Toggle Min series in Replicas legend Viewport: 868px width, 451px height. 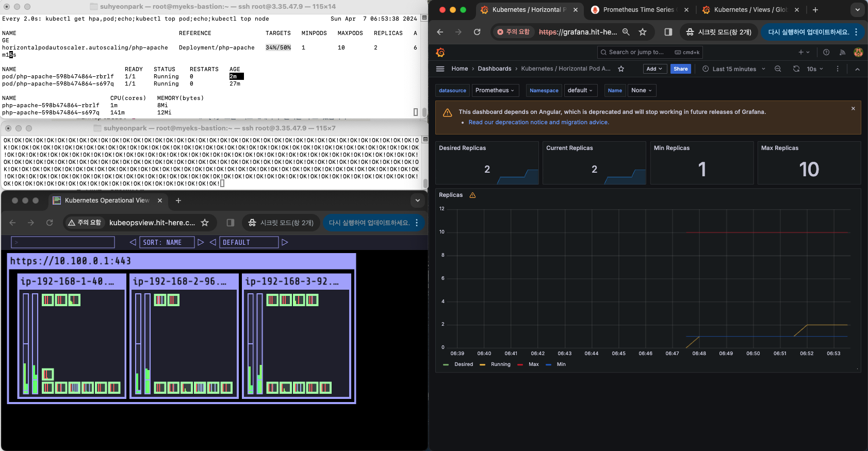(556, 364)
